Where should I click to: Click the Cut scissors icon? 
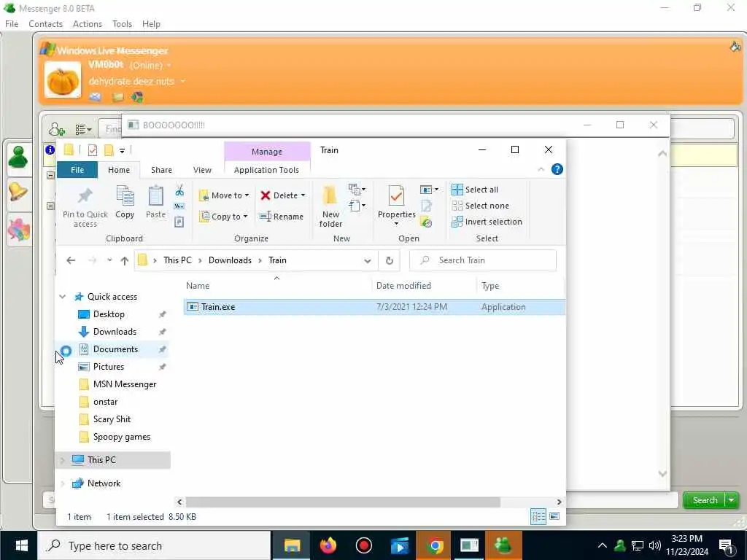[x=179, y=190]
